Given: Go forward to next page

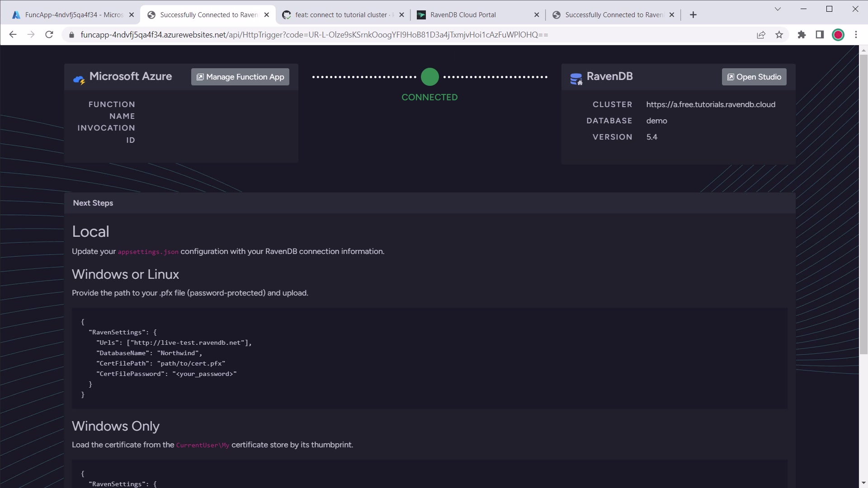Looking at the screenshot, I should click(x=31, y=35).
